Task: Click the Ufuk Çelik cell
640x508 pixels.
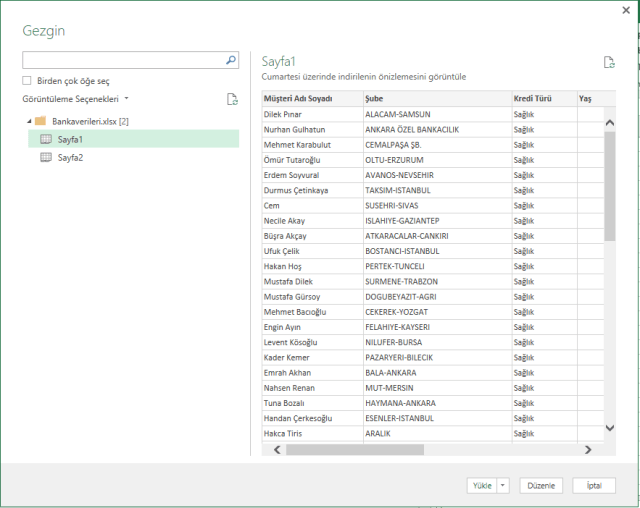Action: [x=312, y=251]
